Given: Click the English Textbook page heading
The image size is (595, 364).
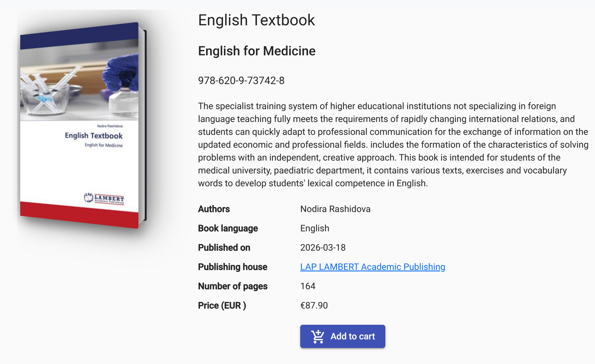Looking at the screenshot, I should click(256, 20).
